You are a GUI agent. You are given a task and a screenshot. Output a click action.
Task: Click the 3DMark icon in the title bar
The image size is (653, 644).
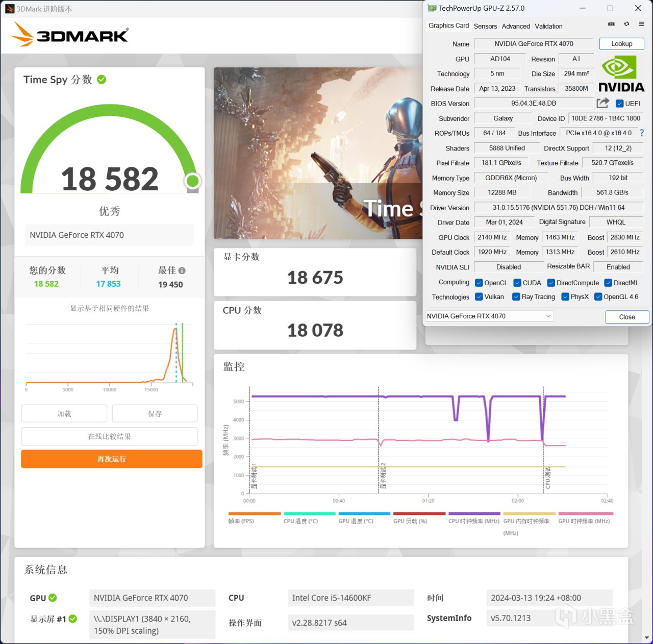10,9
